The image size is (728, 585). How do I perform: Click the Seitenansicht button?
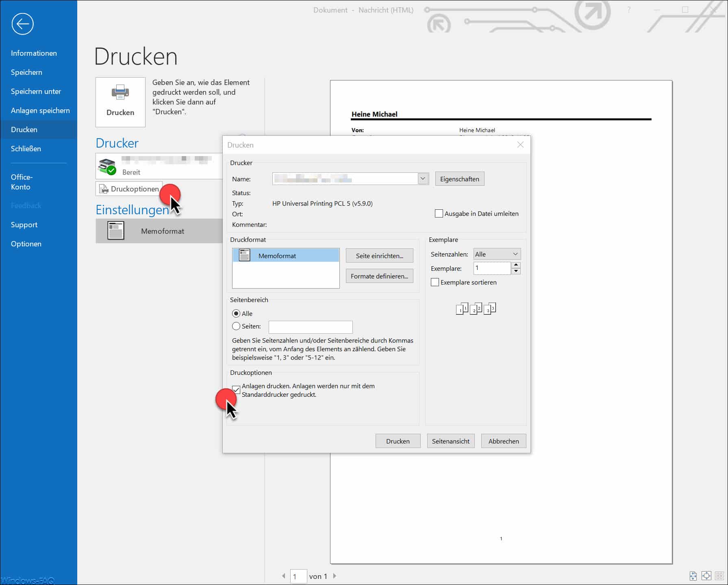click(451, 441)
